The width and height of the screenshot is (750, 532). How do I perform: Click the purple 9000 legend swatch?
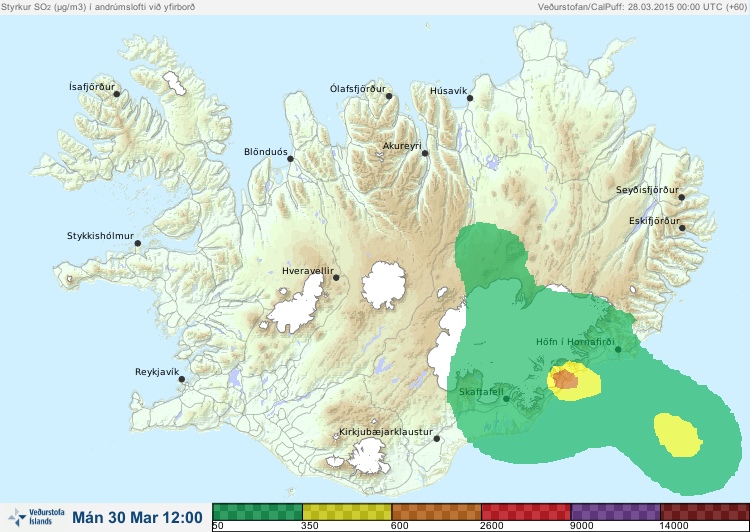pos(615,511)
